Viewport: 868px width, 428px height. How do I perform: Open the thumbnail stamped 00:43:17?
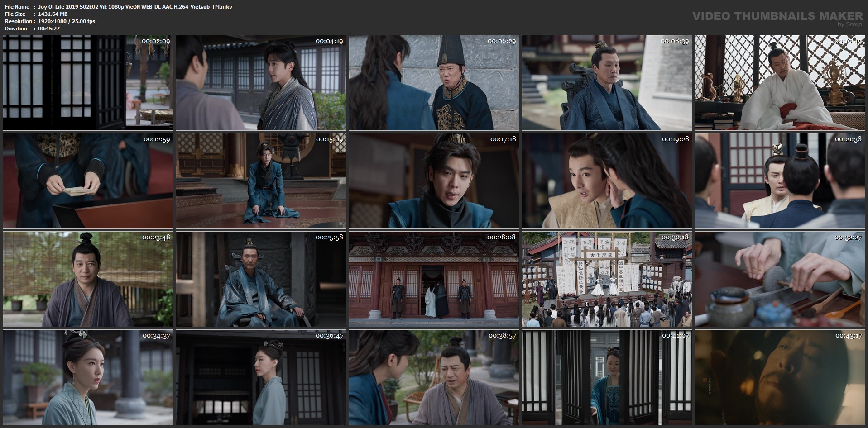pyautogui.click(x=780, y=377)
